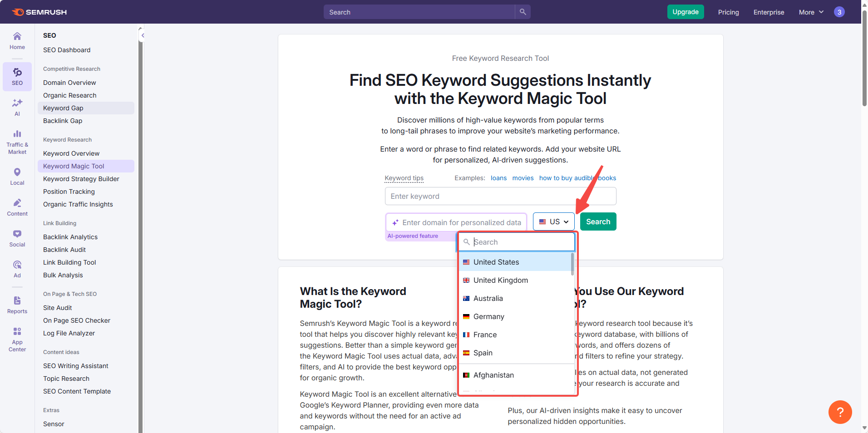Select United Kingdom from country list
868x433 pixels.
[500, 280]
